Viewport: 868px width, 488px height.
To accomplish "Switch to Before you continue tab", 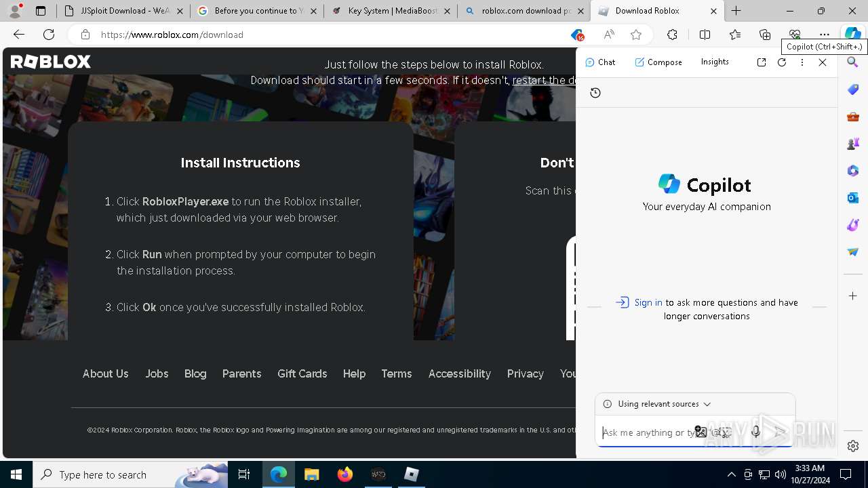I will pyautogui.click(x=257, y=11).
